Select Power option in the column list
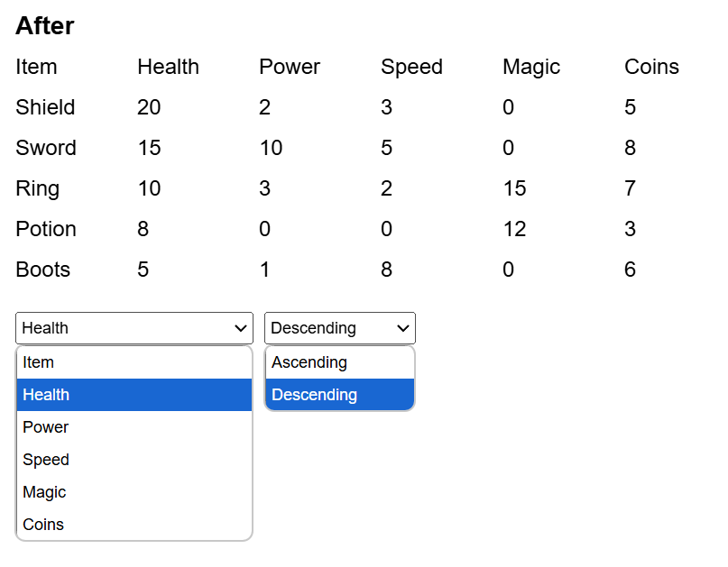Viewport: 728px width, 567px height. coord(134,427)
